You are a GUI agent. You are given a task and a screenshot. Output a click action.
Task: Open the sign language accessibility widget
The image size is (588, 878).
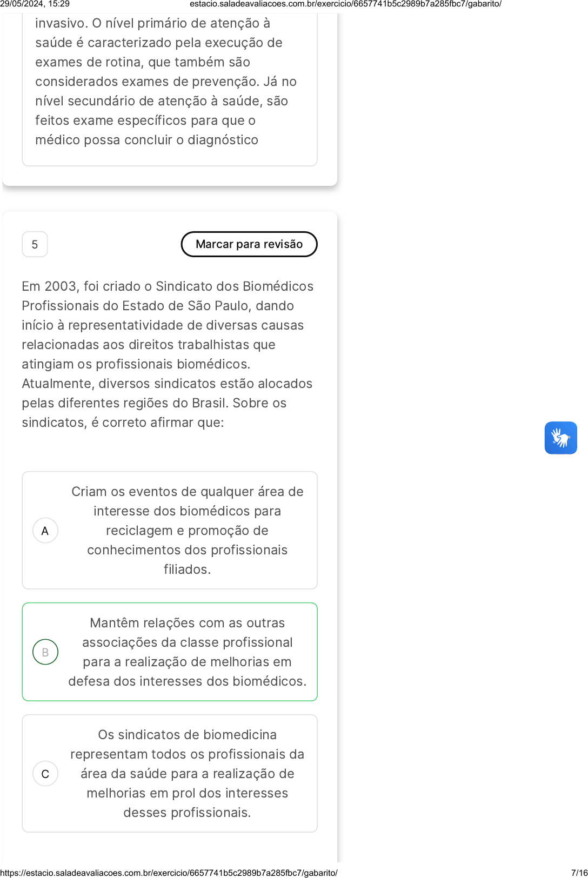point(560,438)
